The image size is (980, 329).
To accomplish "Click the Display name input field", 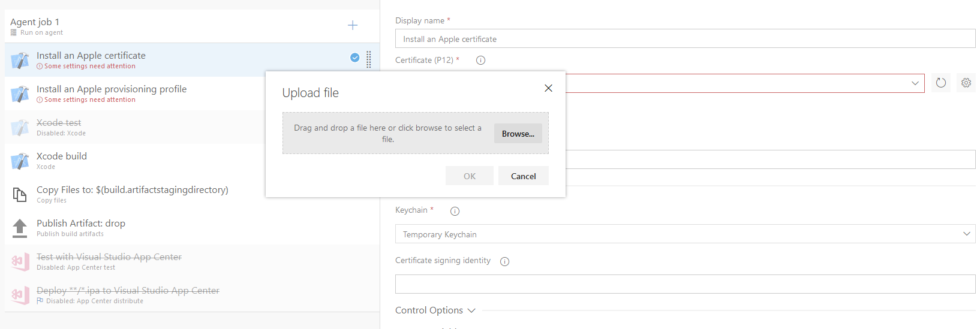I will [685, 39].
